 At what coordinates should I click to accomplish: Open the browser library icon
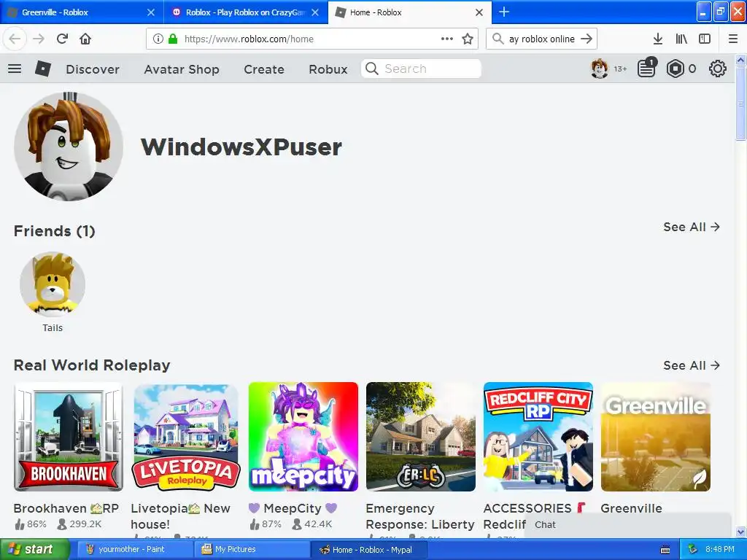tap(681, 39)
